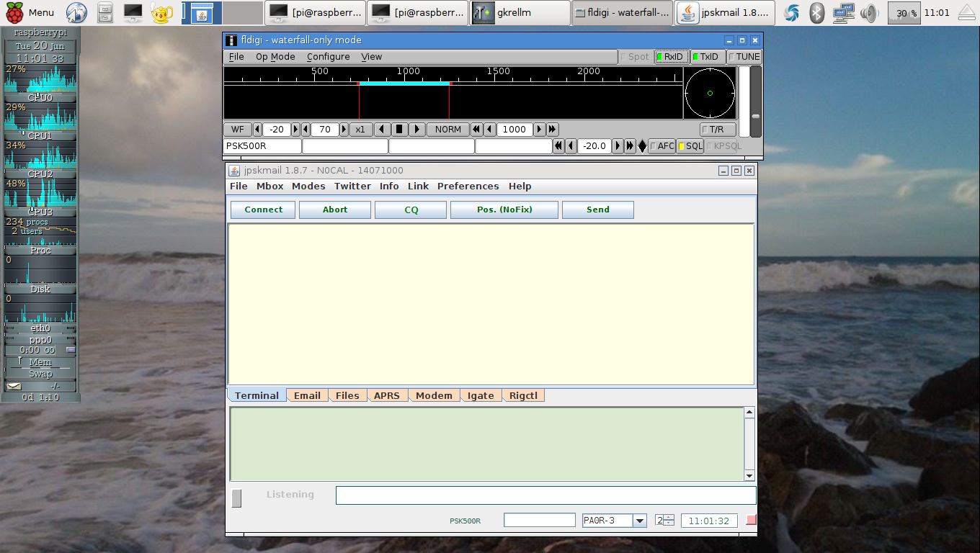
Task: Open the web browser globe icon in taskbar
Action: tap(76, 12)
